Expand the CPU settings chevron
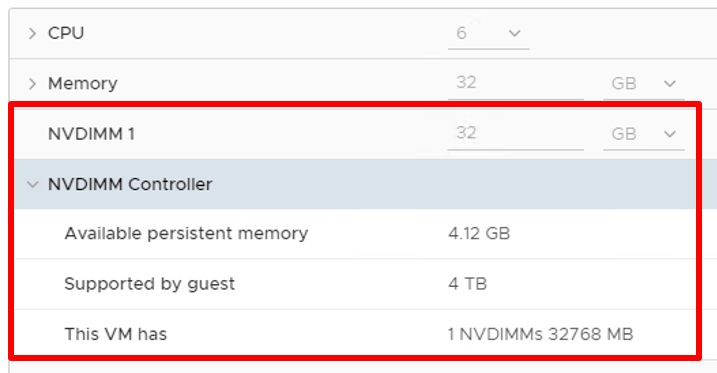717x373 pixels. click(32, 33)
